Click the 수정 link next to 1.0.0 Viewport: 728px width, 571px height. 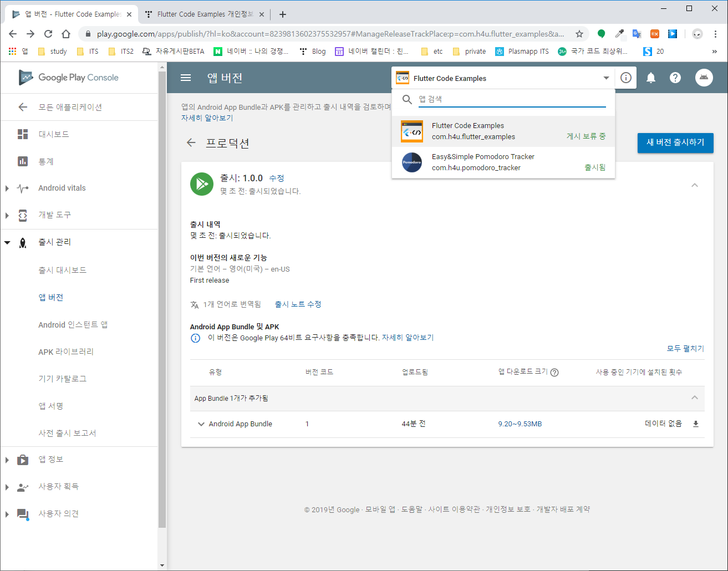[277, 179]
